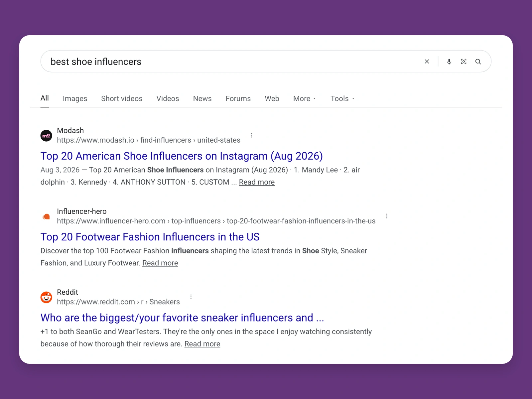Switch to the Images tab
Image resolution: width=532 pixels, height=399 pixels.
pyautogui.click(x=75, y=98)
